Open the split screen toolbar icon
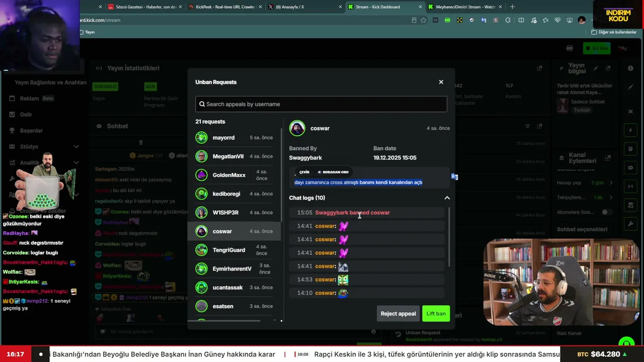The height and width of the screenshot is (362, 644). pos(521,20)
